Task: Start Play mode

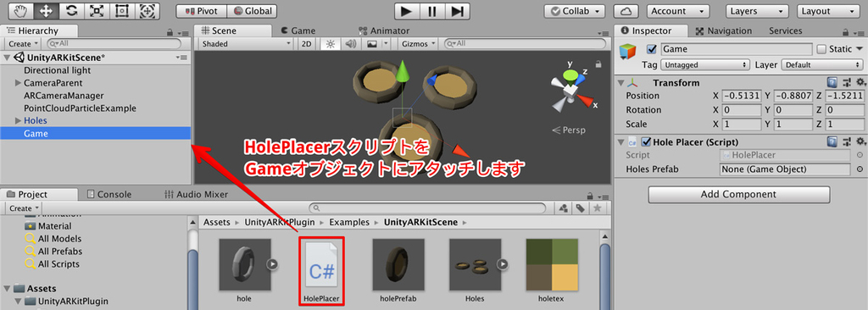Action: click(x=406, y=11)
